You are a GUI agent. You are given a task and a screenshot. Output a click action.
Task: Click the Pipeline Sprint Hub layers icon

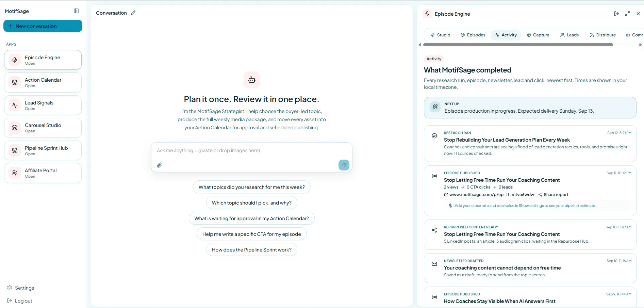[15, 150]
